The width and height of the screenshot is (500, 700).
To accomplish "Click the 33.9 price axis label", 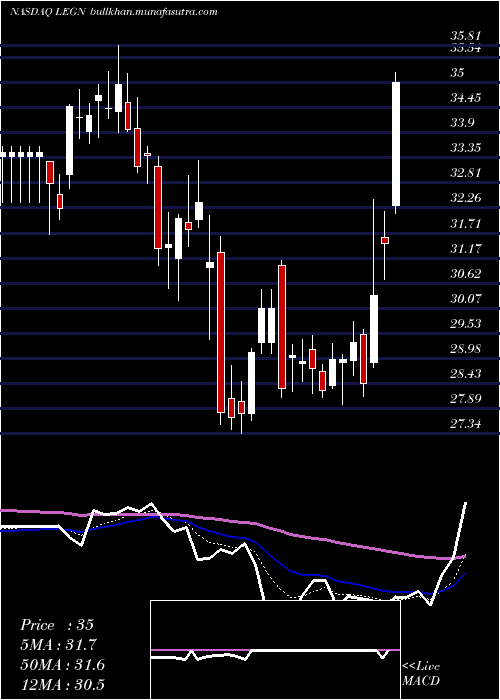I will 462,122.
